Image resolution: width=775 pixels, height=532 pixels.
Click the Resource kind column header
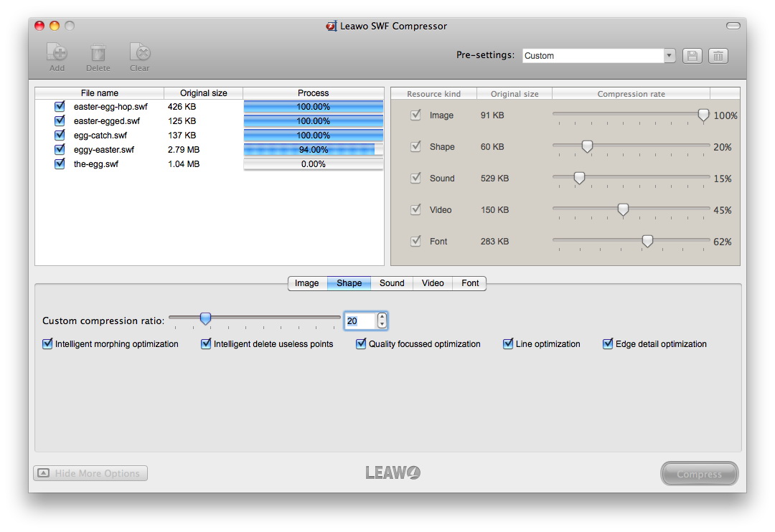434,94
